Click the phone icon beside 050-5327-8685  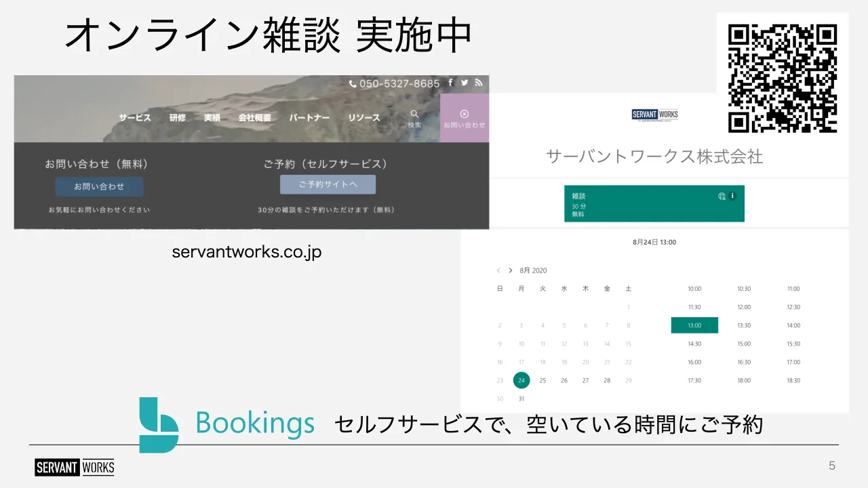353,84
